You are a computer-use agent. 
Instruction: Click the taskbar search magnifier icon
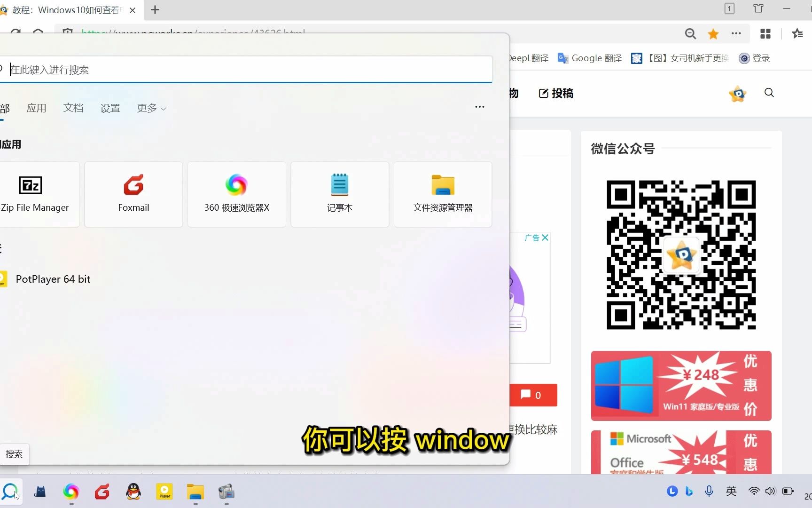tap(10, 492)
